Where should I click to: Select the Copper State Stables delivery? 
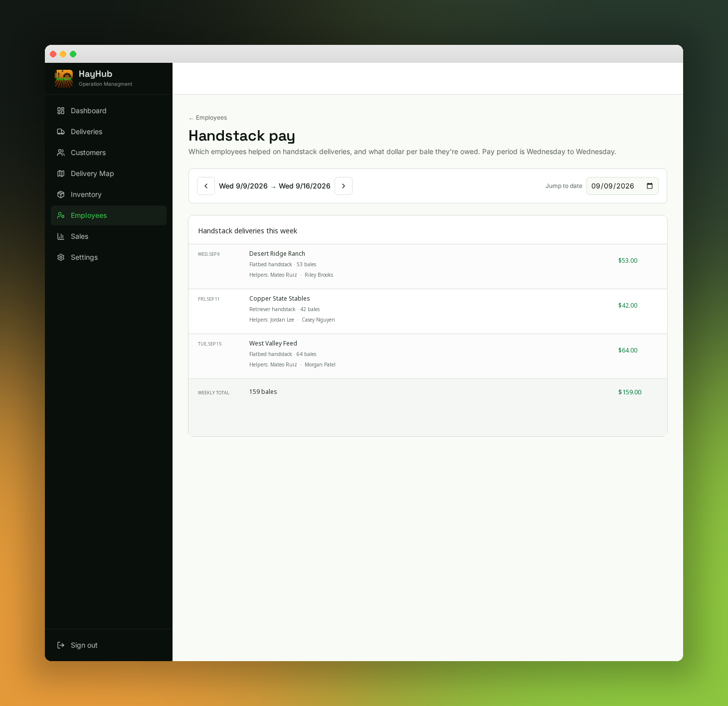(x=428, y=311)
